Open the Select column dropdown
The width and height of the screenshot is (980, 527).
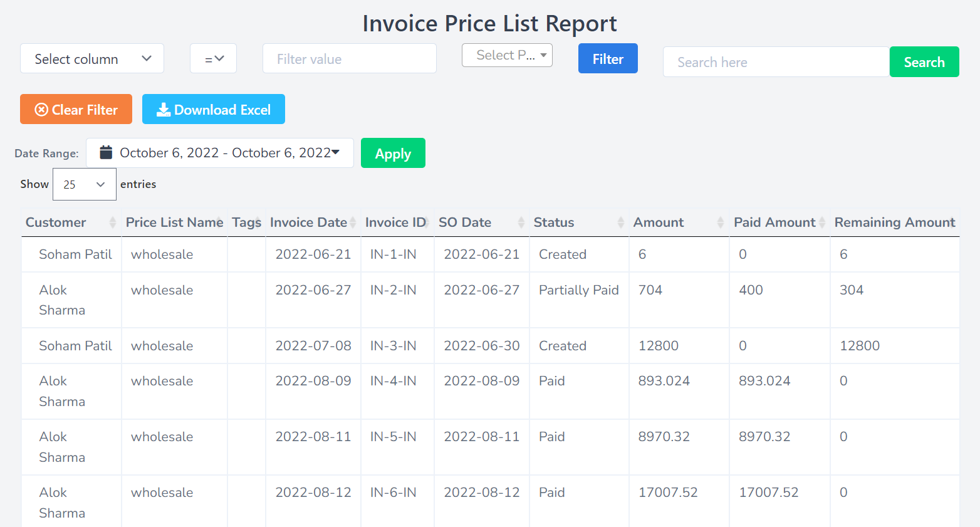click(92, 59)
